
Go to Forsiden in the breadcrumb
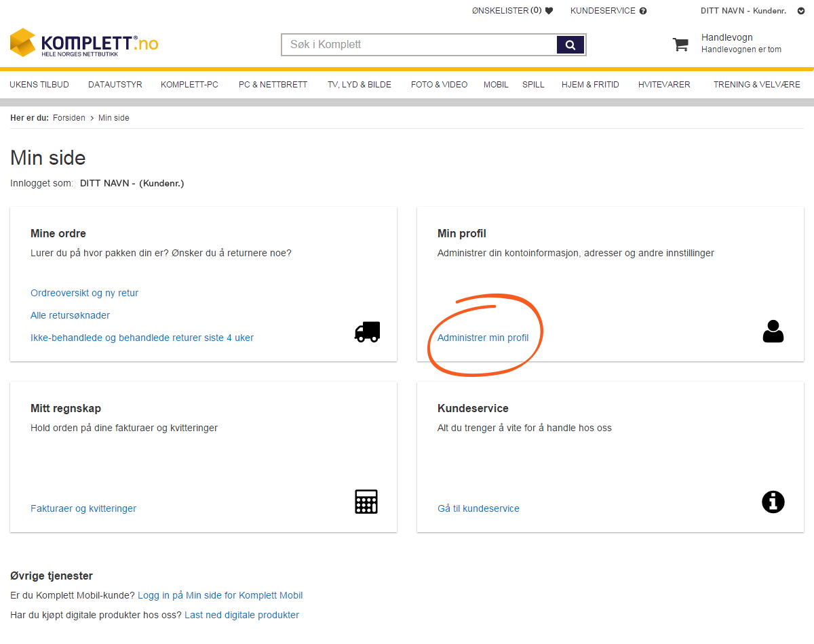69,118
